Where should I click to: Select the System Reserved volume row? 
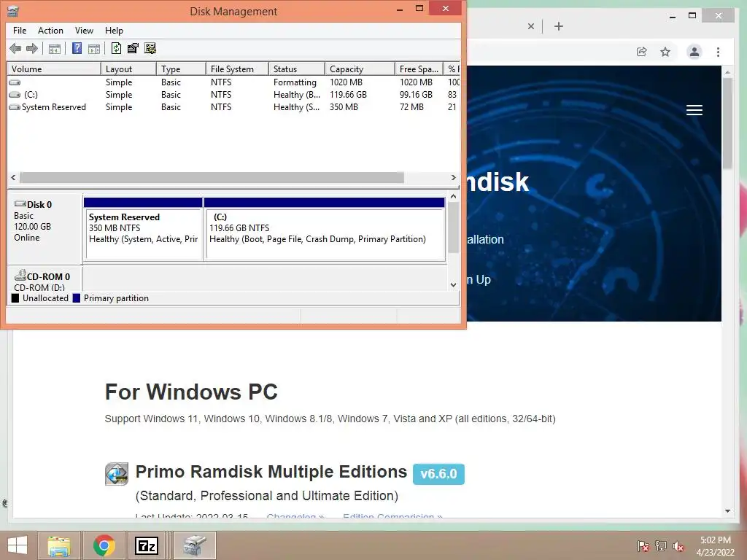[233, 107]
